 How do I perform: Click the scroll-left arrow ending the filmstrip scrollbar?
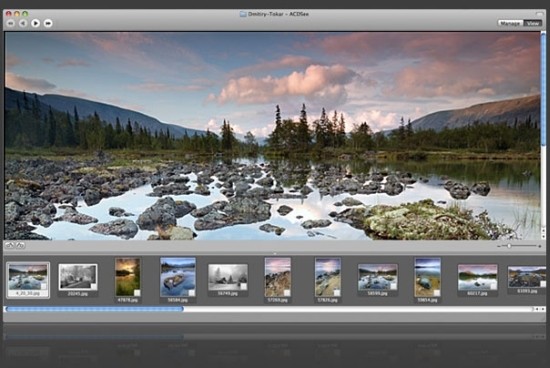click(537, 309)
